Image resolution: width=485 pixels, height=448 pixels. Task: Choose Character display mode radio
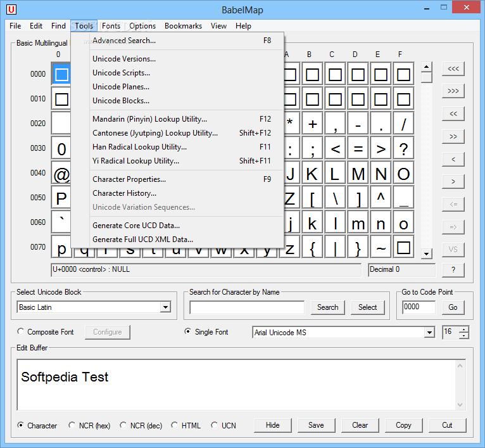click(x=20, y=425)
